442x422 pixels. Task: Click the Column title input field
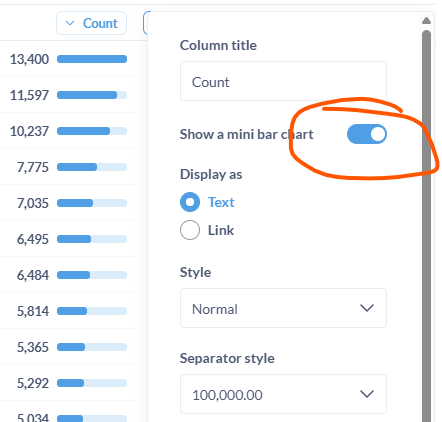click(283, 81)
